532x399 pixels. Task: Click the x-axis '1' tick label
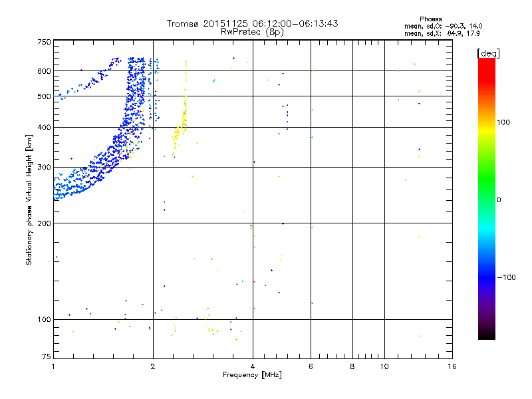[x=53, y=366]
